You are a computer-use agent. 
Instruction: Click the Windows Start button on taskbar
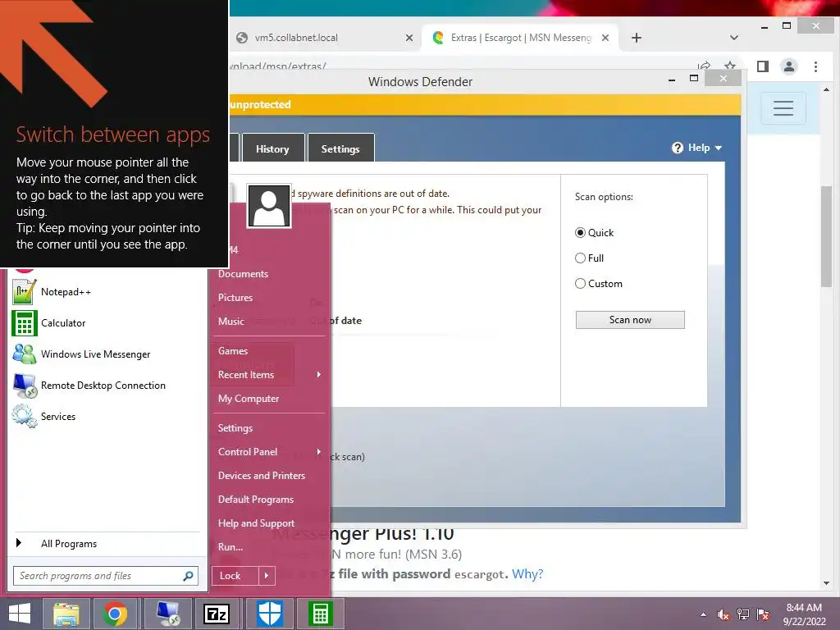coord(20,614)
